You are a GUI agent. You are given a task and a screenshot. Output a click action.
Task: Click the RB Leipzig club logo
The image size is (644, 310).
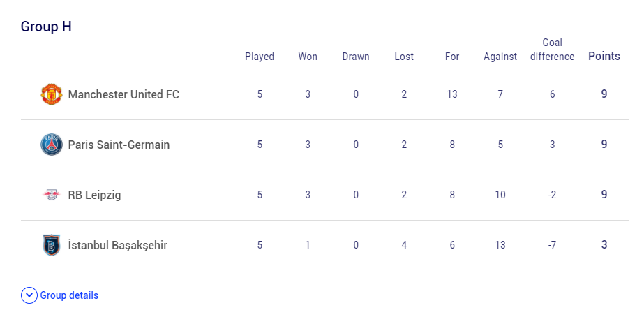(52, 195)
